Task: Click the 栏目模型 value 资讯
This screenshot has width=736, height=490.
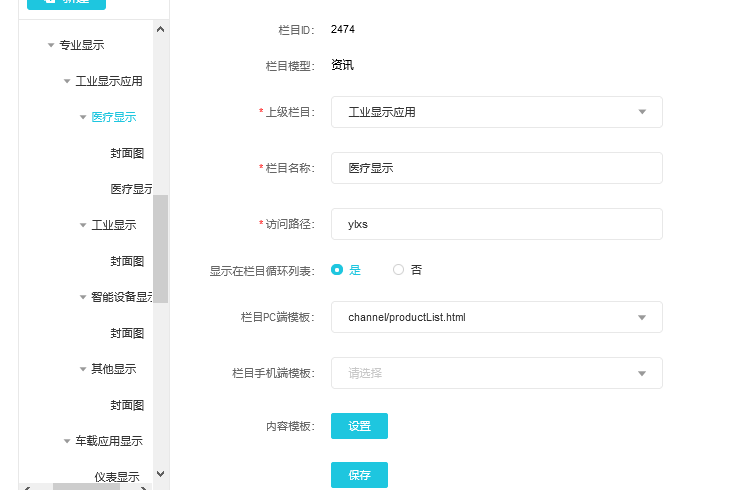Action: [x=342, y=65]
